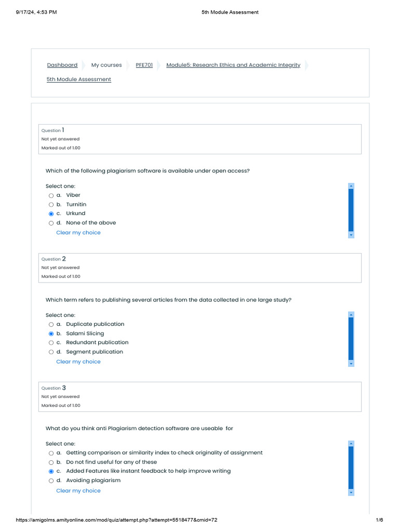This screenshot has height=532, width=399.
Task: Choose None of the above option
Action: coord(51,223)
